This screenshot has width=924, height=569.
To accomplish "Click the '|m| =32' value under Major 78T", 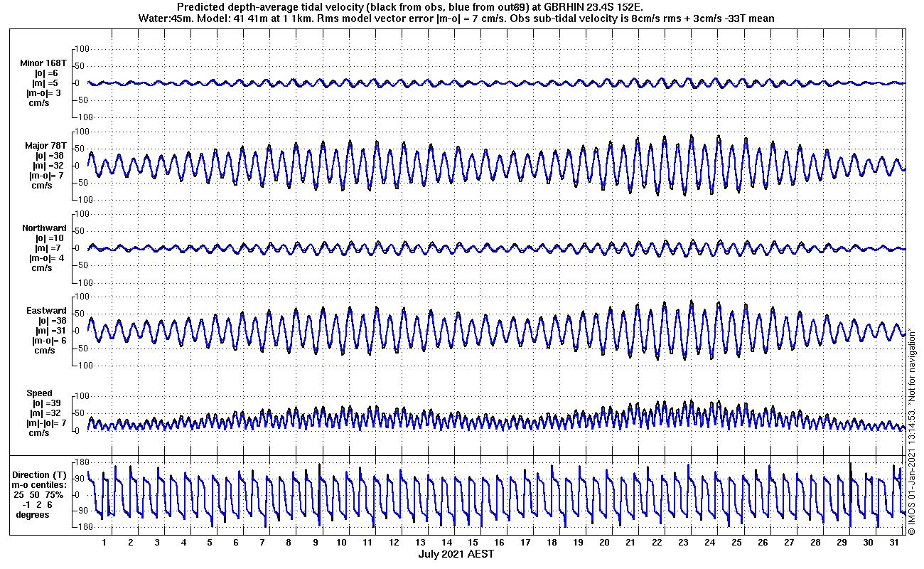I will 49,166.
